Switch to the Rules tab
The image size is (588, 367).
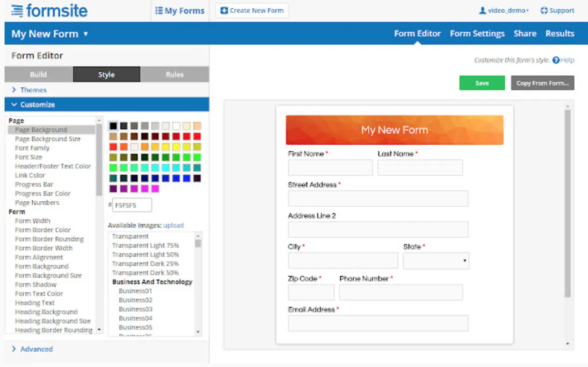(x=175, y=74)
